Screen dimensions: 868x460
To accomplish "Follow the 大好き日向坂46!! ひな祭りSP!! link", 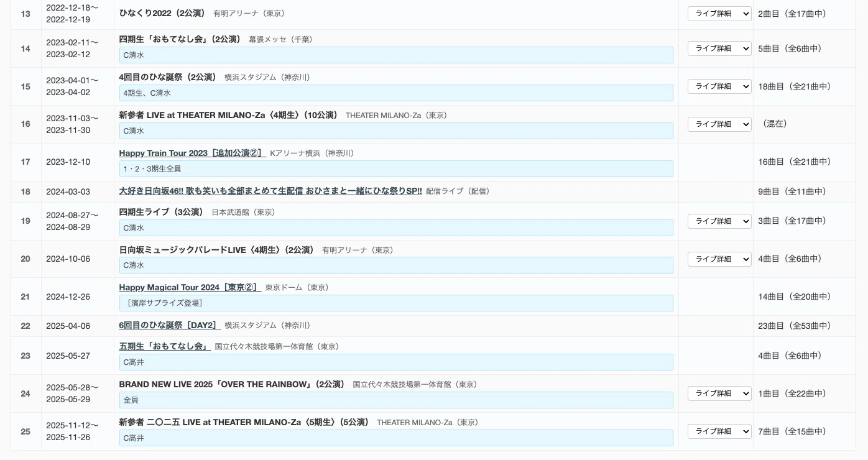I will [270, 191].
